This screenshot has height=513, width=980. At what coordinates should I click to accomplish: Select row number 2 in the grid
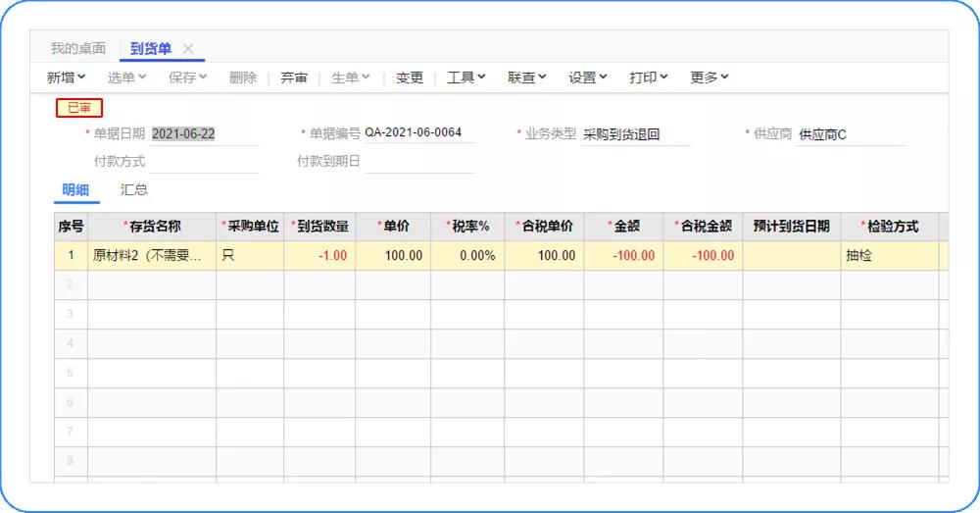click(71, 284)
